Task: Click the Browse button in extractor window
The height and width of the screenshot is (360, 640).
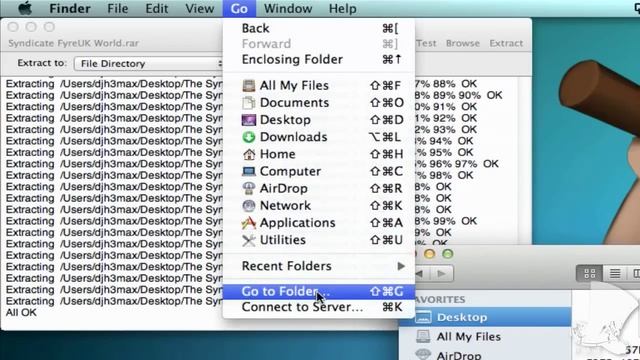Action: click(462, 43)
